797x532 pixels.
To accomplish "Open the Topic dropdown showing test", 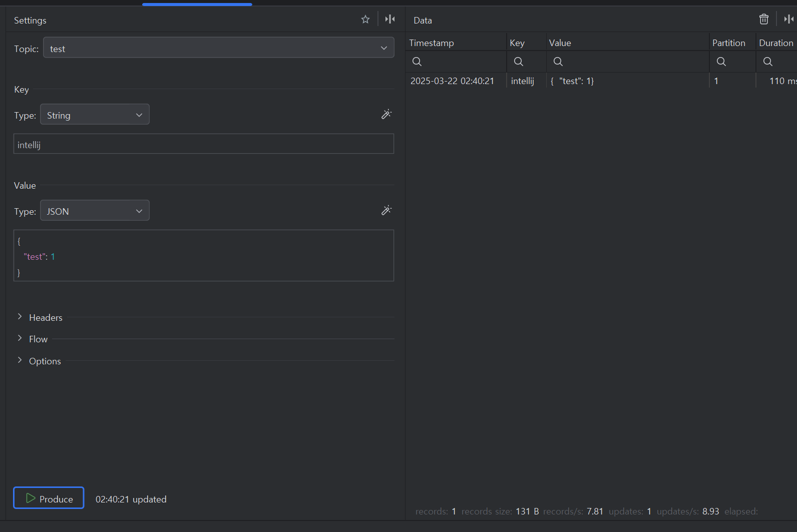I will [219, 48].
